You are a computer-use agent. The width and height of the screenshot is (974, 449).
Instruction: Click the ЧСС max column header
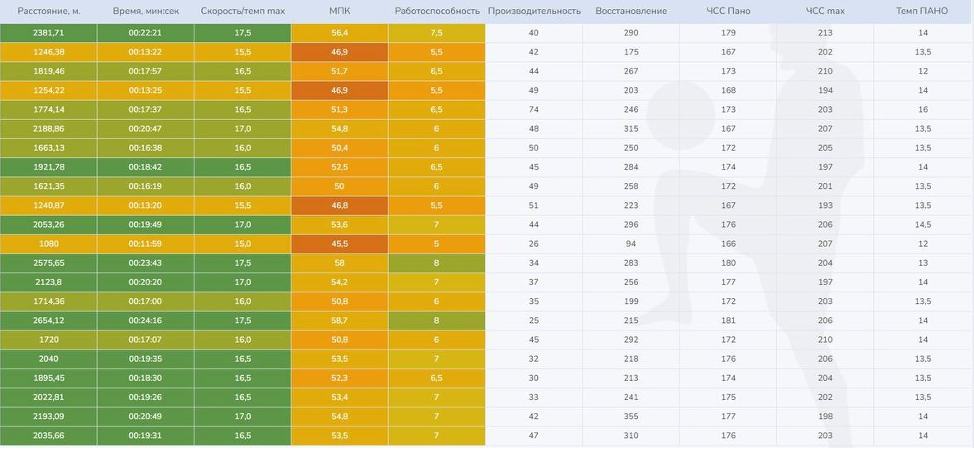[825, 10]
